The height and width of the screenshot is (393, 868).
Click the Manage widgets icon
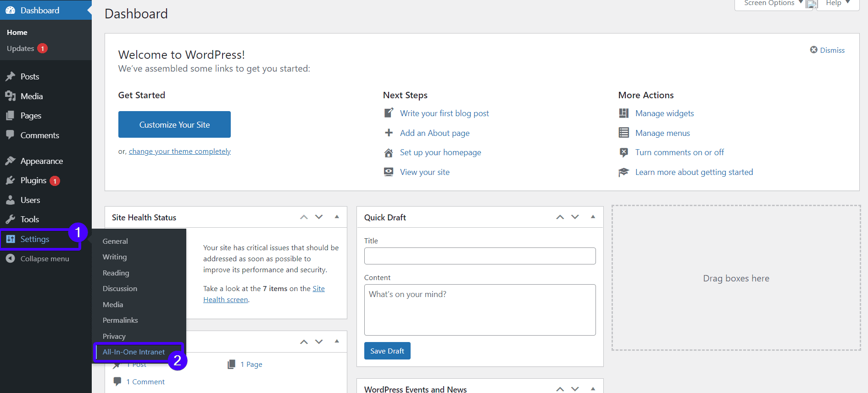pyautogui.click(x=623, y=113)
